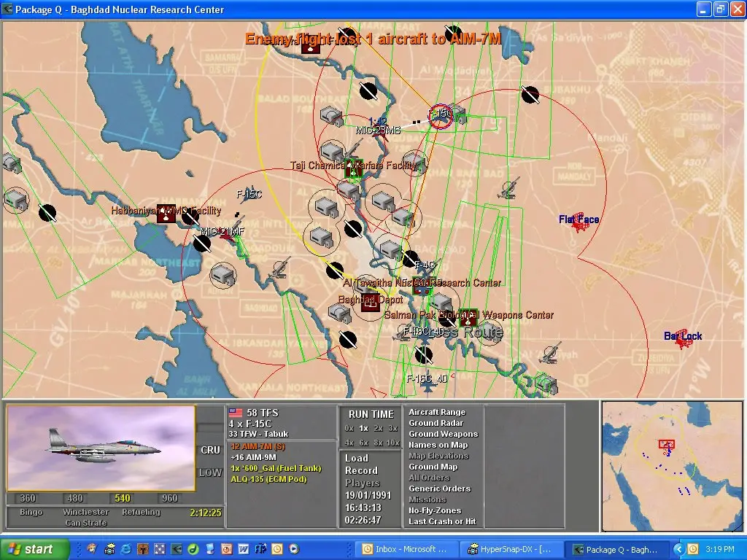
Task: Set run time speed to 2x
Action: (x=378, y=429)
